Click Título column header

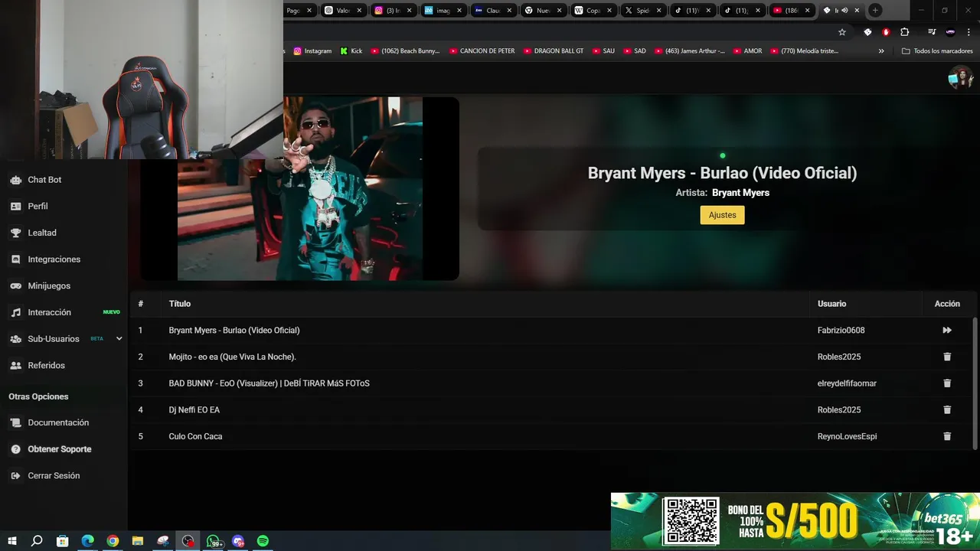coord(180,304)
